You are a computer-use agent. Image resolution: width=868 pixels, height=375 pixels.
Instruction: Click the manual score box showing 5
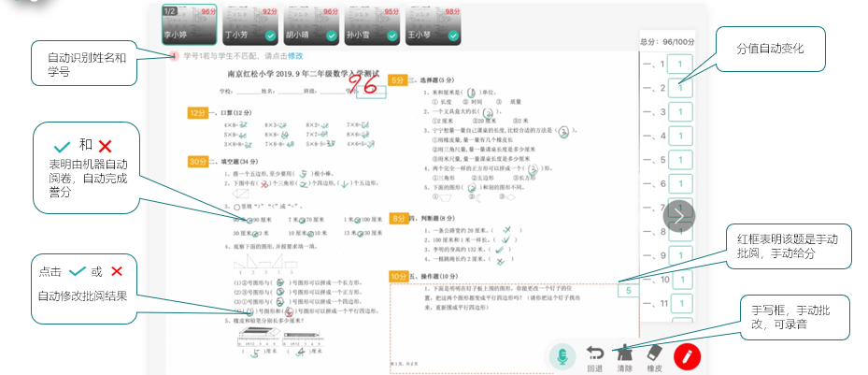pos(628,291)
